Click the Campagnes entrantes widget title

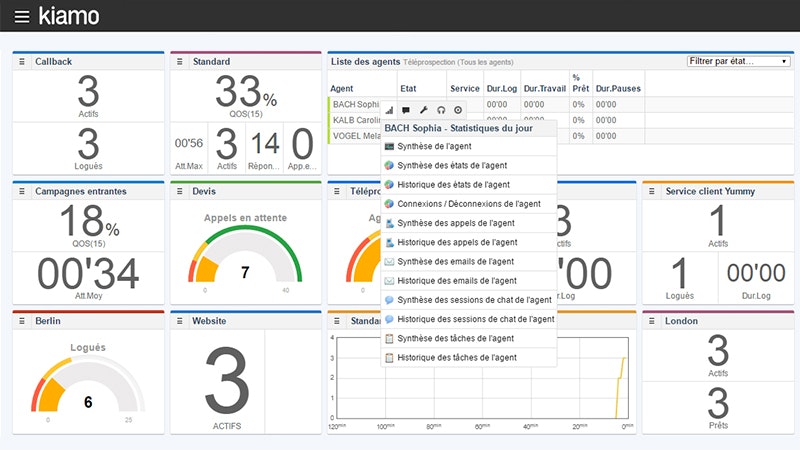point(81,191)
